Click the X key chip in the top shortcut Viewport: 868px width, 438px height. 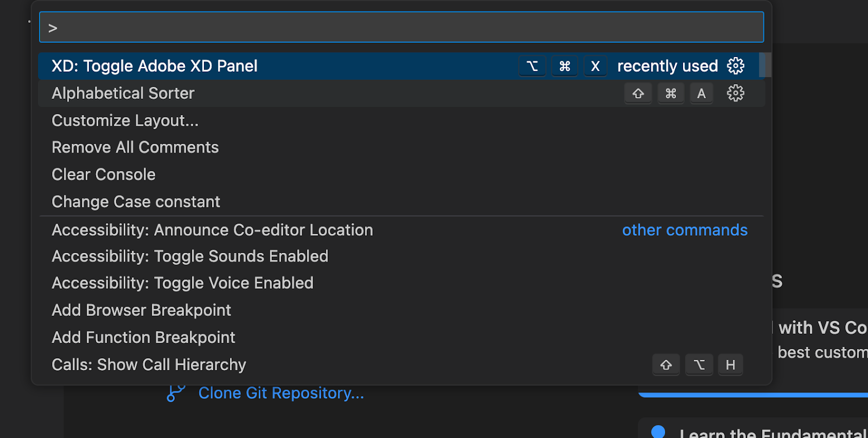595,66
